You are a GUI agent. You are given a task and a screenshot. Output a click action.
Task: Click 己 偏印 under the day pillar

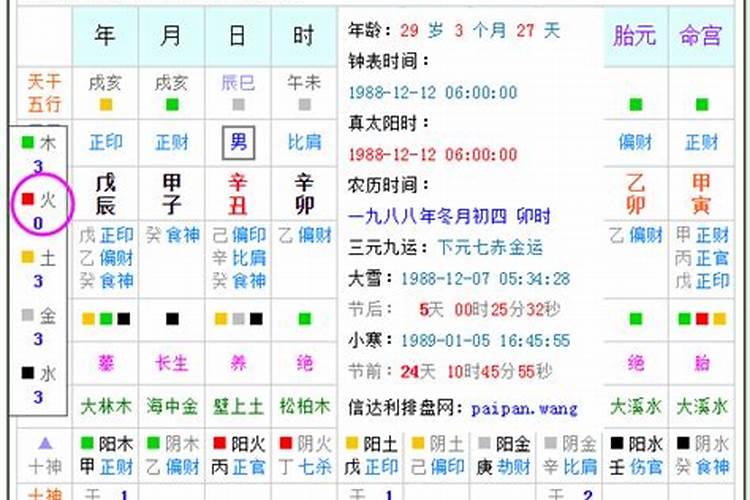[x=239, y=235]
